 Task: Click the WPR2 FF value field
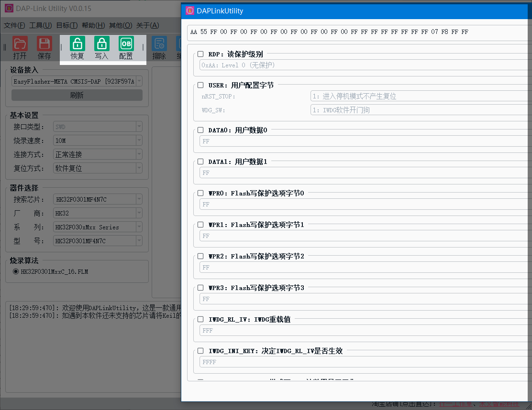[366, 267]
